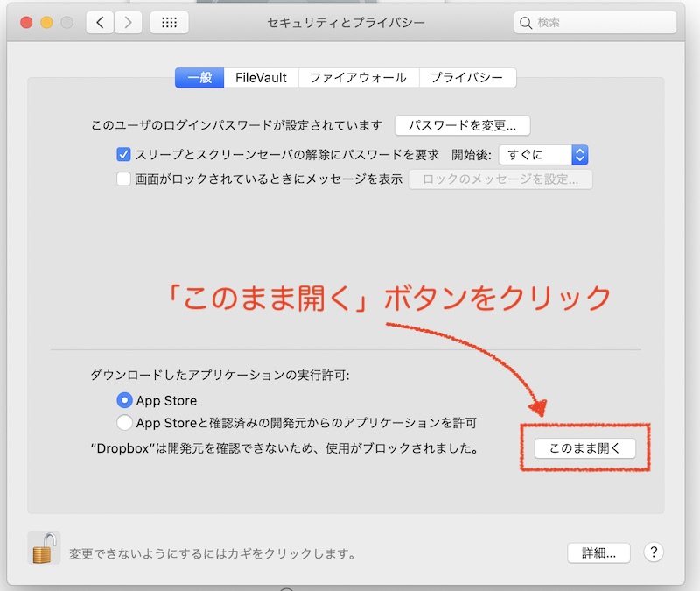Open the help question mark button
Viewport: 700px width, 591px height.
tap(654, 552)
